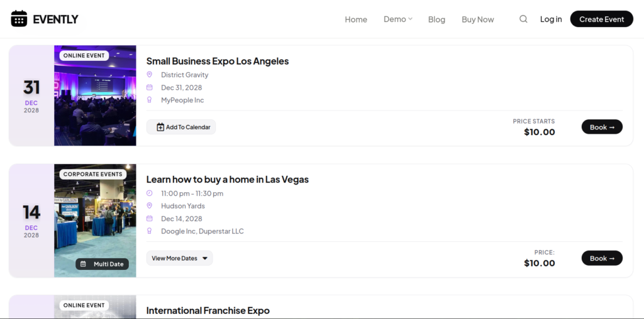
Task: Click the District Gravity venue text
Action: pyautogui.click(x=184, y=75)
